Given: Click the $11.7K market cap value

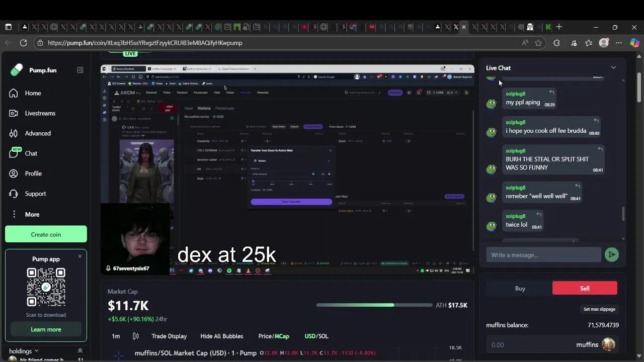Looking at the screenshot, I should tap(128, 305).
